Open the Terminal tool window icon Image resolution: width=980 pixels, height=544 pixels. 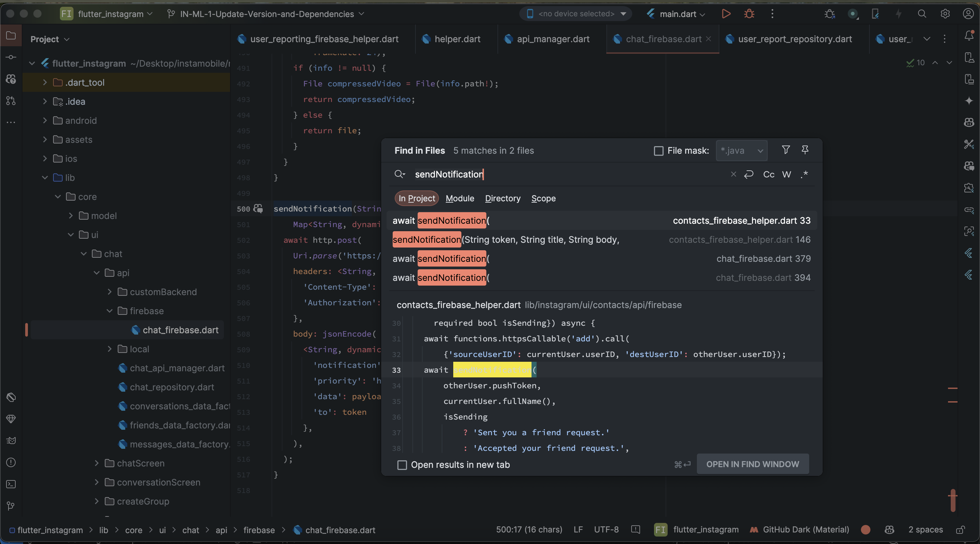[11, 484]
